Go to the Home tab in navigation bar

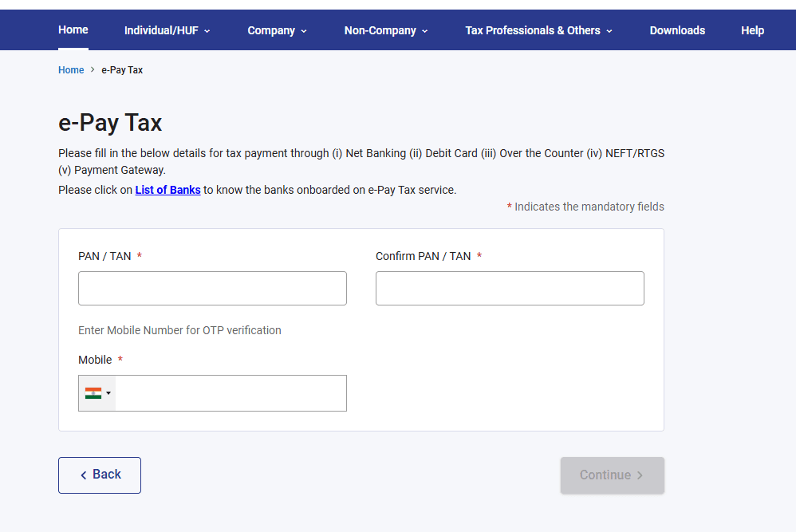pos(73,30)
